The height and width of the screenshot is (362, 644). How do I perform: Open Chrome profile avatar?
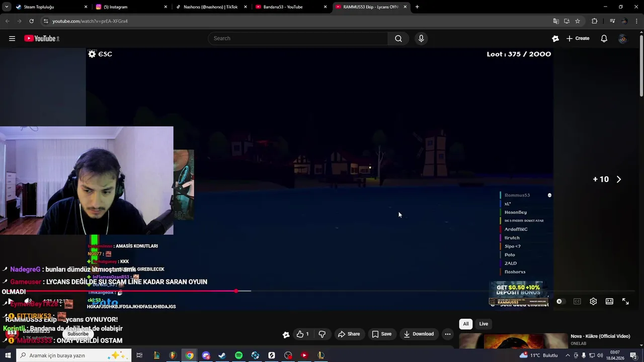pyautogui.click(x=624, y=21)
